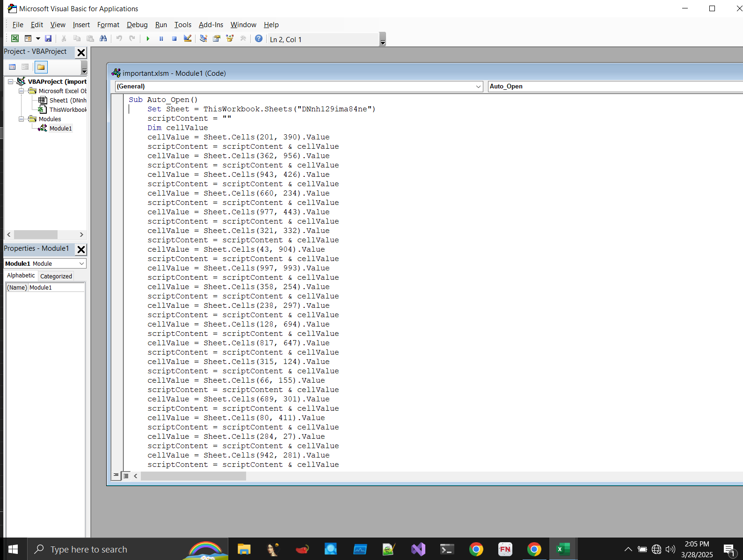Select ThisWorkbook in project tree

coord(68,109)
